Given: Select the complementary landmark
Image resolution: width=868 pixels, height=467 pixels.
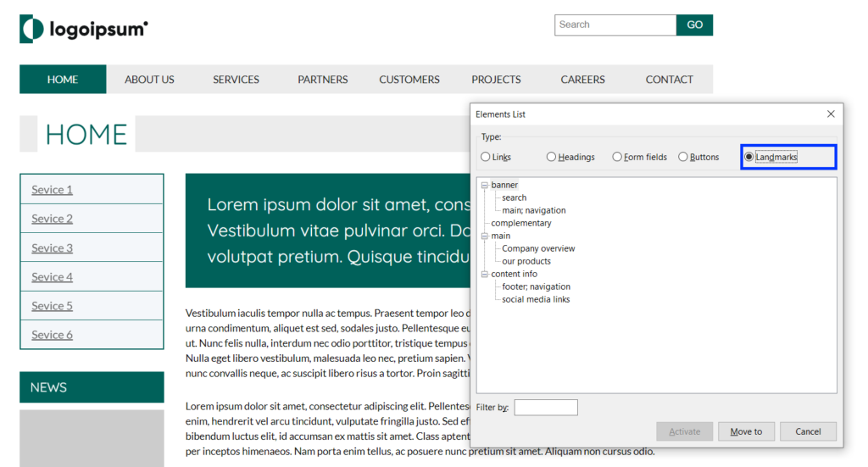Looking at the screenshot, I should pos(521,223).
